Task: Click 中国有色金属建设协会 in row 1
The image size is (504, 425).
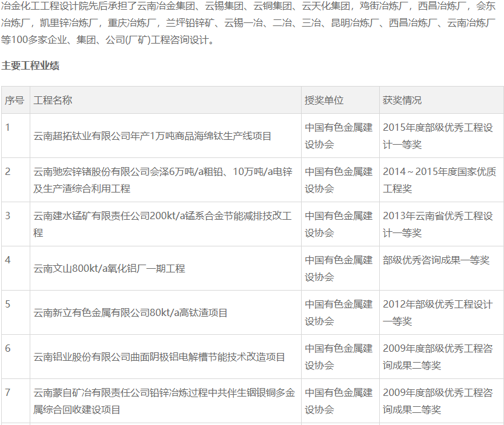Action: click(338, 136)
